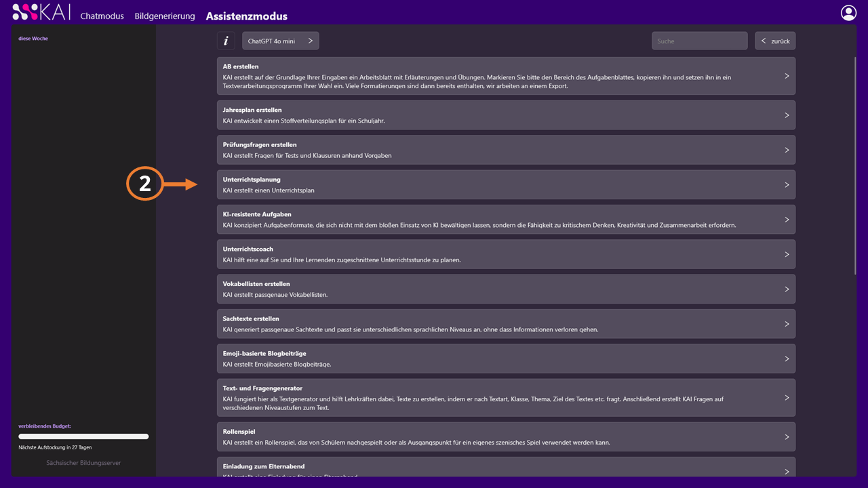Switch to the Bildgenerierung tab
The height and width of the screenshot is (488, 868).
(x=165, y=16)
